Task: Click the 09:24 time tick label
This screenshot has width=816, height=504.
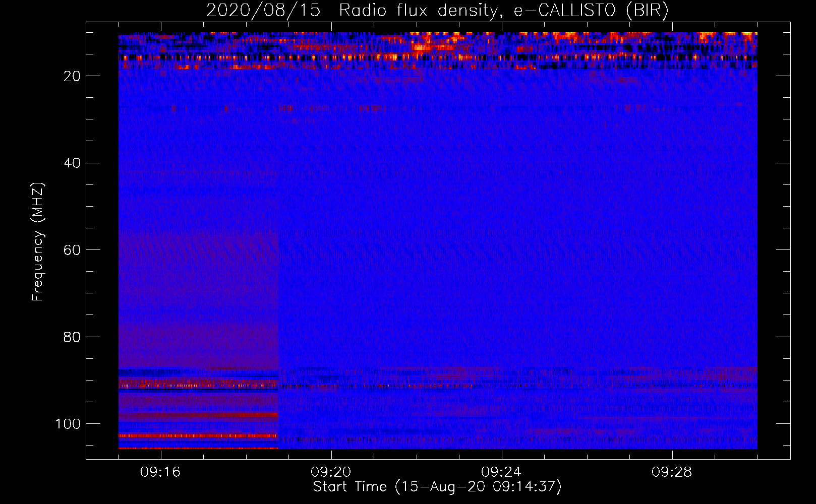Action: click(501, 472)
